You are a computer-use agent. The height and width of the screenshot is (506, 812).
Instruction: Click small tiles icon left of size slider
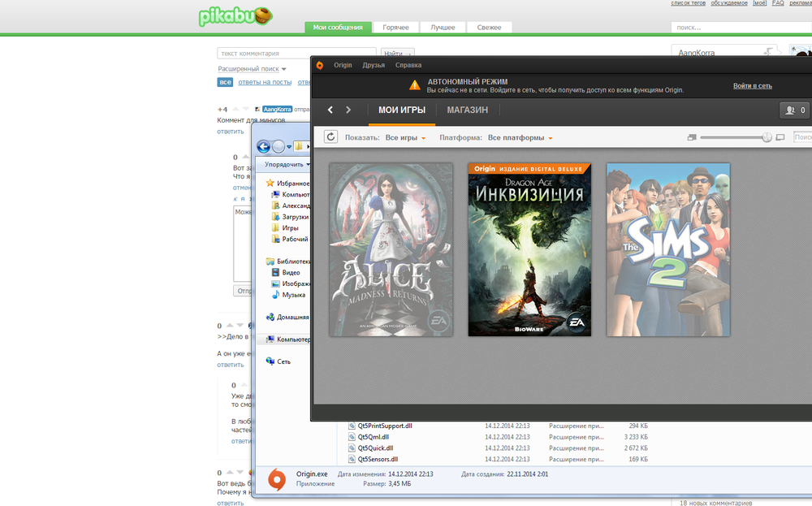click(691, 138)
